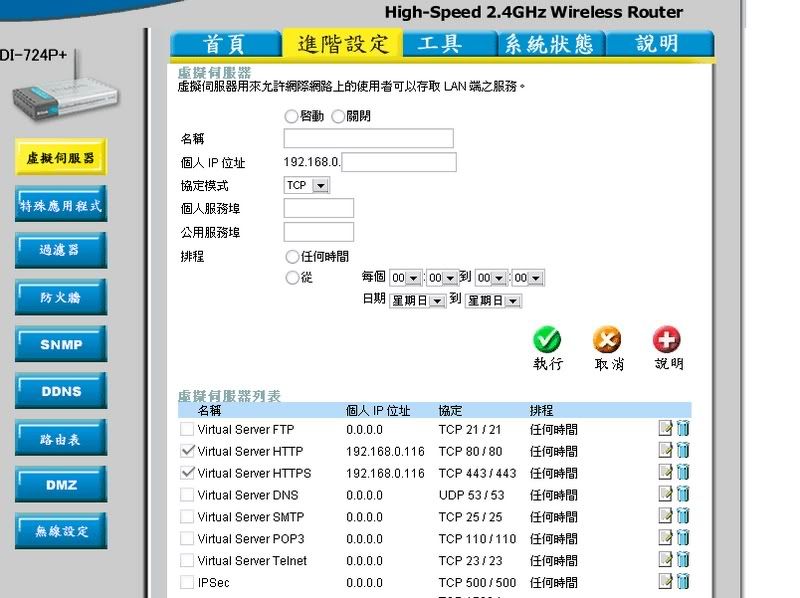
Task: Open the 工具 tab
Action: click(x=440, y=43)
